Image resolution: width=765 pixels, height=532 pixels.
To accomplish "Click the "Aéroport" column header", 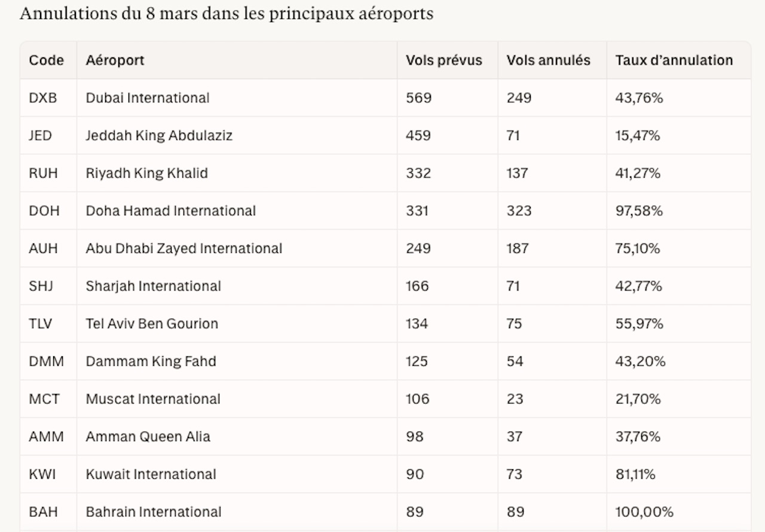I will click(x=115, y=60).
